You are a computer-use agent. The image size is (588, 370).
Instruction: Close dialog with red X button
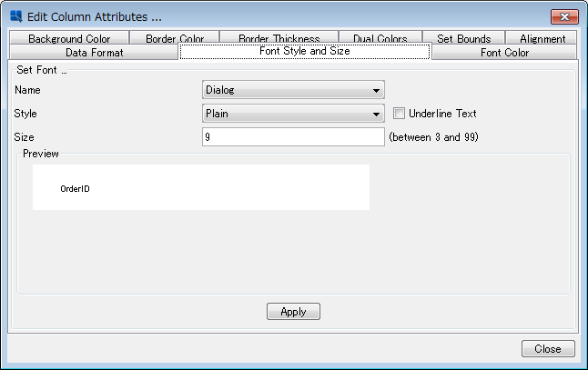(x=564, y=16)
